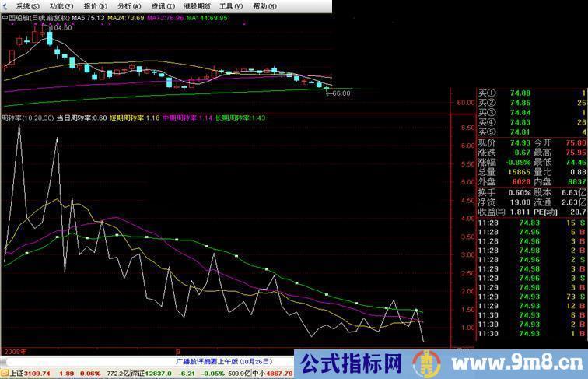This screenshot has height=379, width=588.
Task: Click the gold coin logo icon
Action: (x=424, y=363)
